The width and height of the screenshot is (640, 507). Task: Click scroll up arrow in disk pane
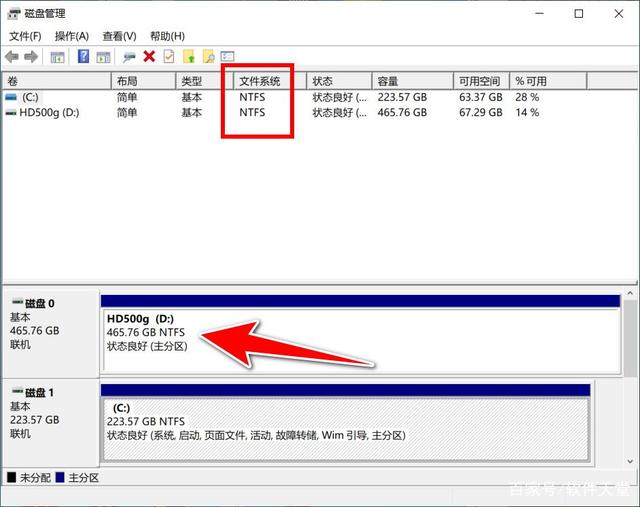click(x=630, y=294)
